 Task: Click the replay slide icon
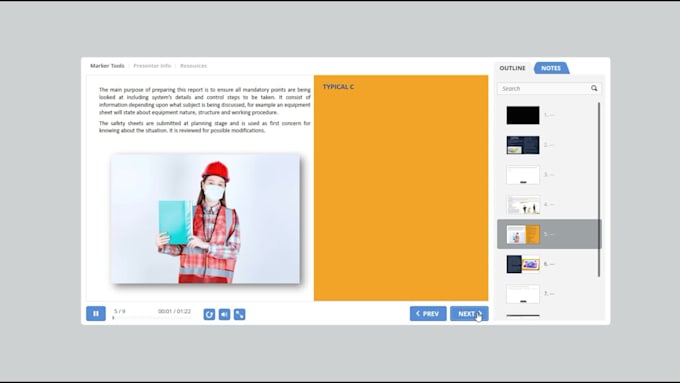(x=209, y=314)
